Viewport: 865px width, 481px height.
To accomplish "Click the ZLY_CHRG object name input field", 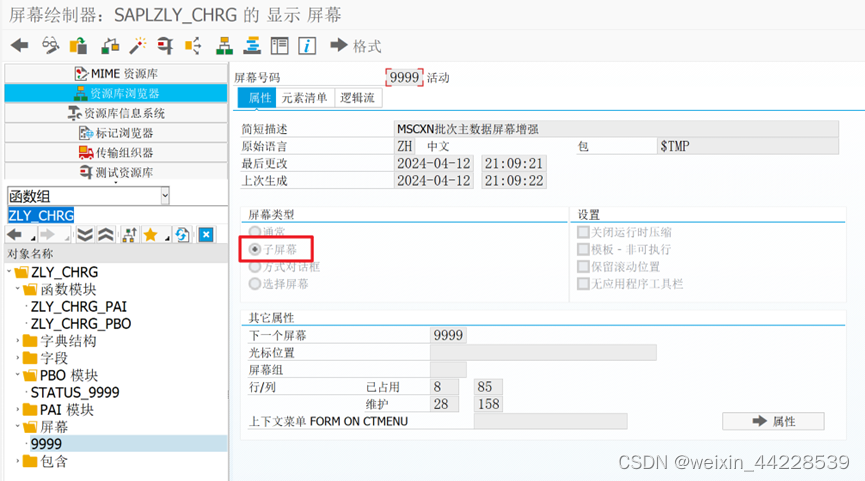I will [x=116, y=215].
